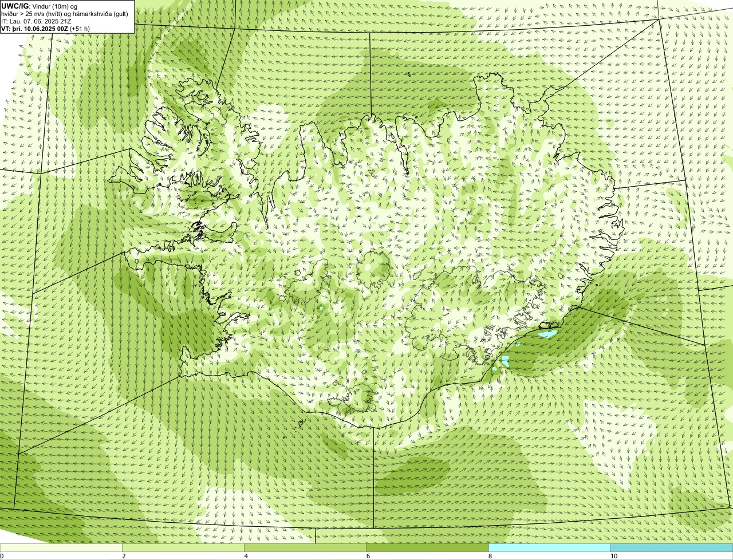
Task: Pick the teal above-10 m/s legend band
Action: [x=672, y=547]
